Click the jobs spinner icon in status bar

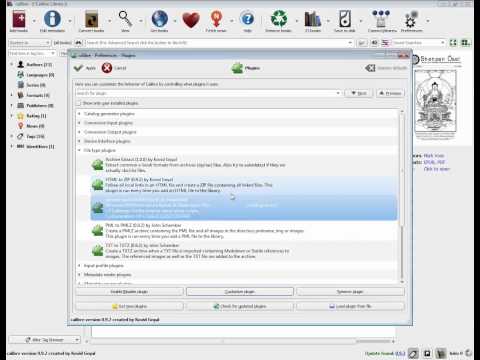click(x=469, y=353)
